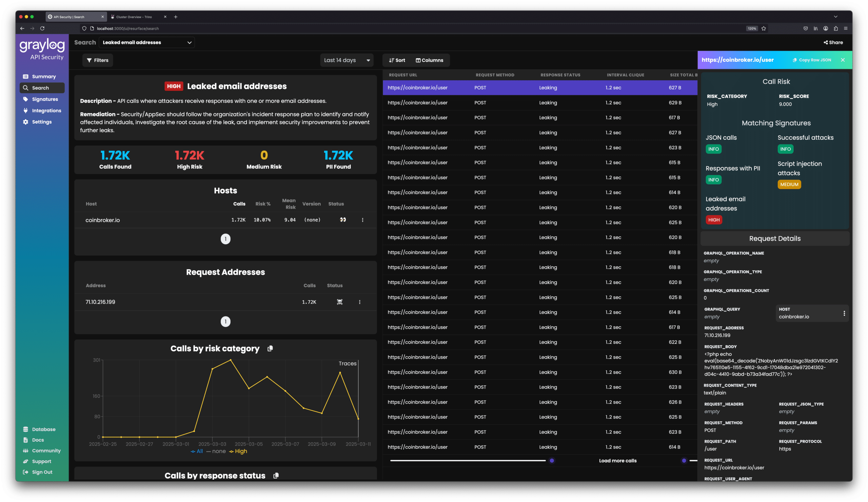
Task: Expand the Last 14 days time range dropdown
Action: click(x=347, y=60)
